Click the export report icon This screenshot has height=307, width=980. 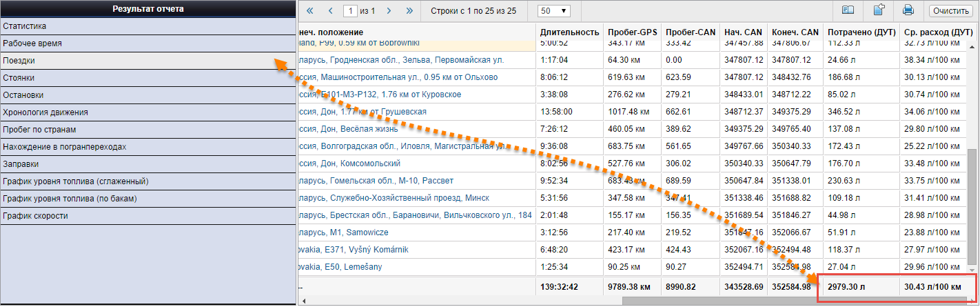coord(879,10)
